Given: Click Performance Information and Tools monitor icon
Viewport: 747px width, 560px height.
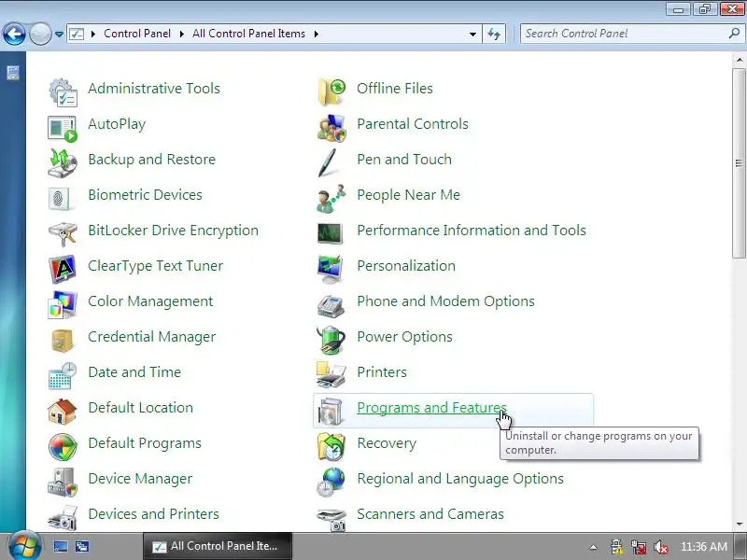Looking at the screenshot, I should pos(331,233).
